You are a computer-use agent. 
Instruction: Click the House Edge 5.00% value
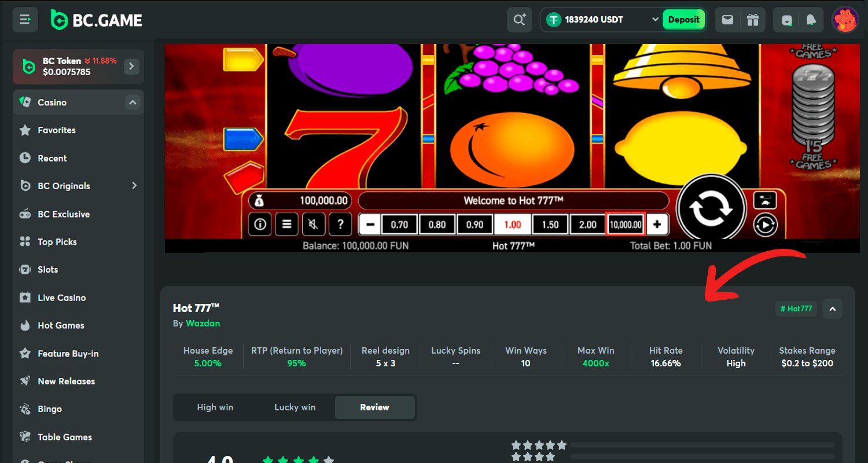(x=208, y=363)
